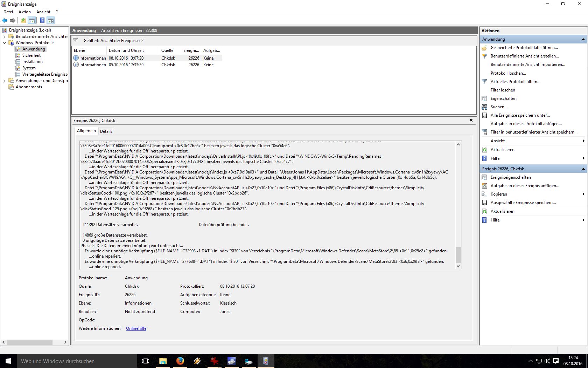The width and height of the screenshot is (588, 368).
Task: Click the Suchen binoculars icon
Action: click(484, 107)
